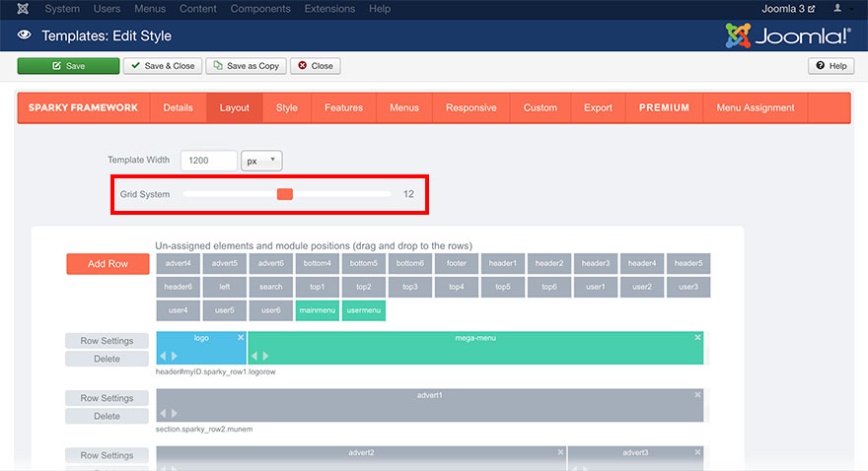Widen logo block with right arrow
Viewport: 868px width, 471px height.
pos(175,356)
